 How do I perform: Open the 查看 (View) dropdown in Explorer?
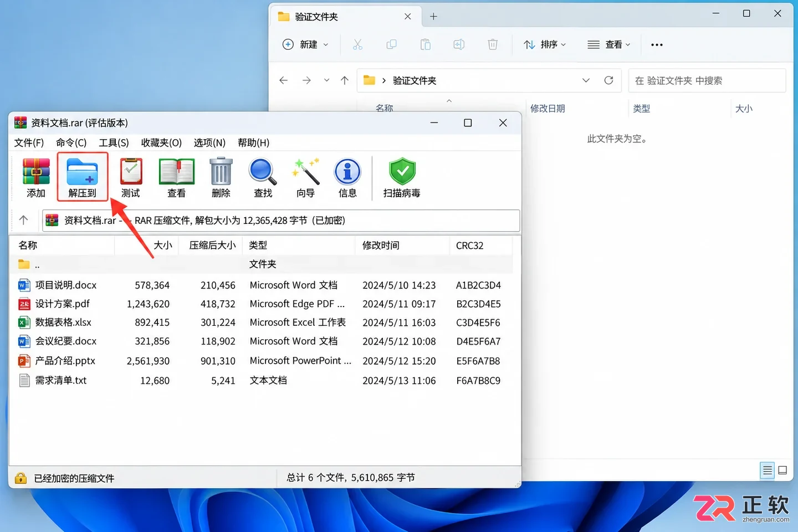(x=609, y=44)
